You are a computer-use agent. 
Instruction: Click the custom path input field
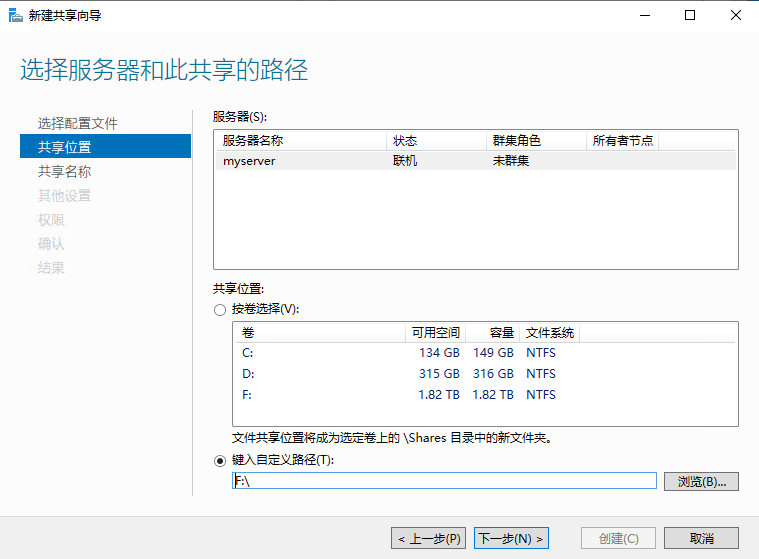(444, 481)
